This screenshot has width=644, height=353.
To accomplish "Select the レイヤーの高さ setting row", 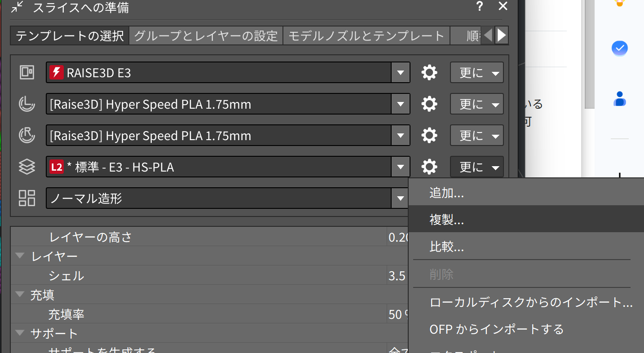I will 210,237.
